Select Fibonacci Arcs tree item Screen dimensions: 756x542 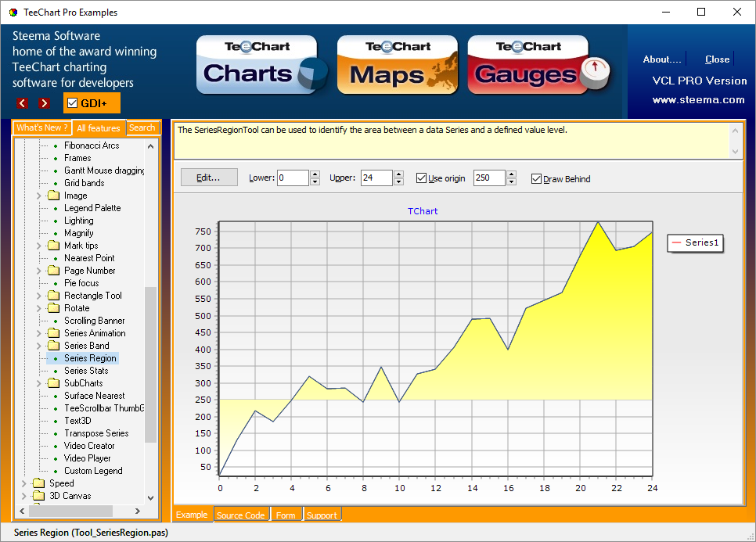point(92,145)
